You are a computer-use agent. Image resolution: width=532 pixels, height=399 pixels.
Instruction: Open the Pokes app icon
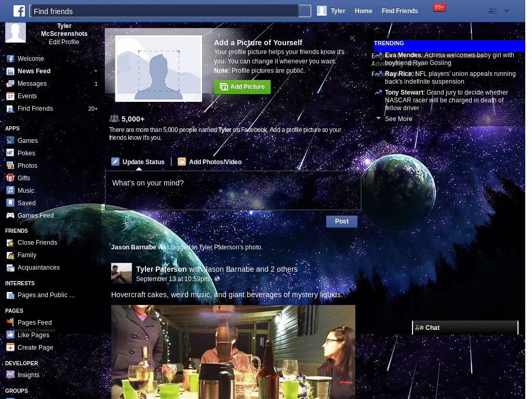[x=10, y=153]
